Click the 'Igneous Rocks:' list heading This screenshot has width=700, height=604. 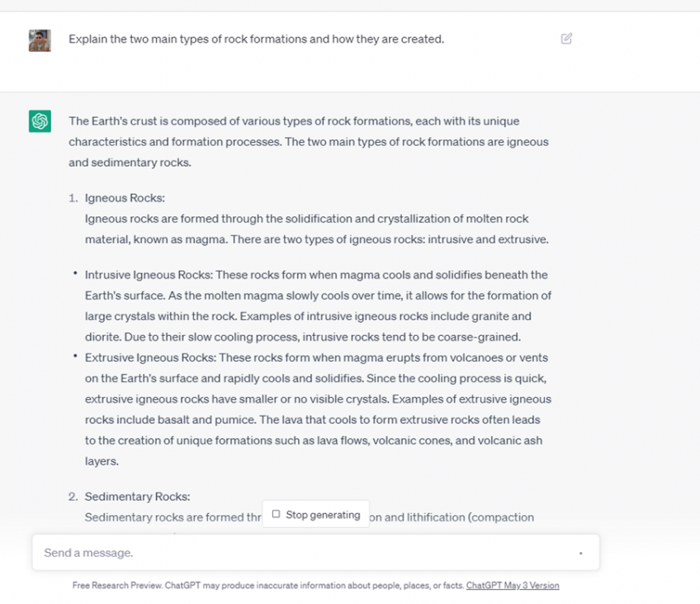click(125, 198)
